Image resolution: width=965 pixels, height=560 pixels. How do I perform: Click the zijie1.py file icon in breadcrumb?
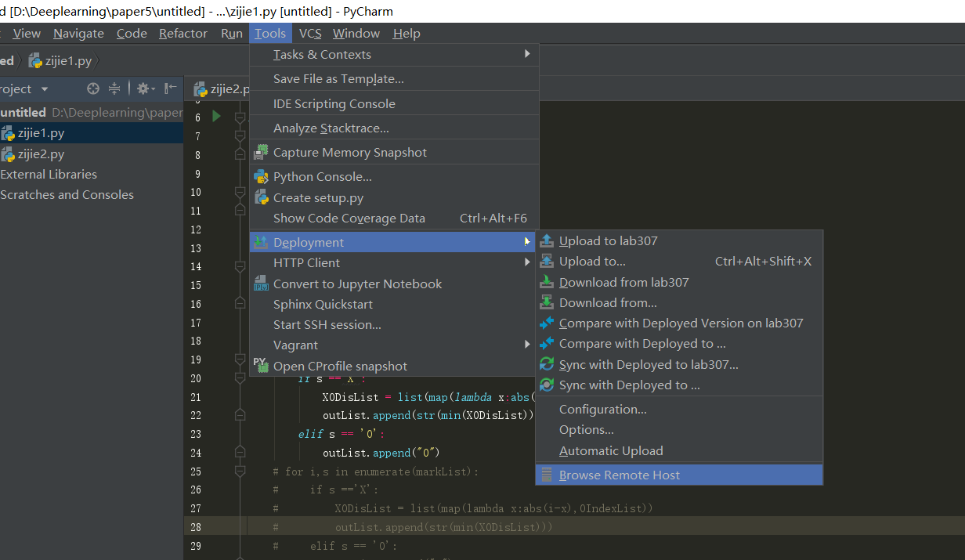(x=35, y=60)
